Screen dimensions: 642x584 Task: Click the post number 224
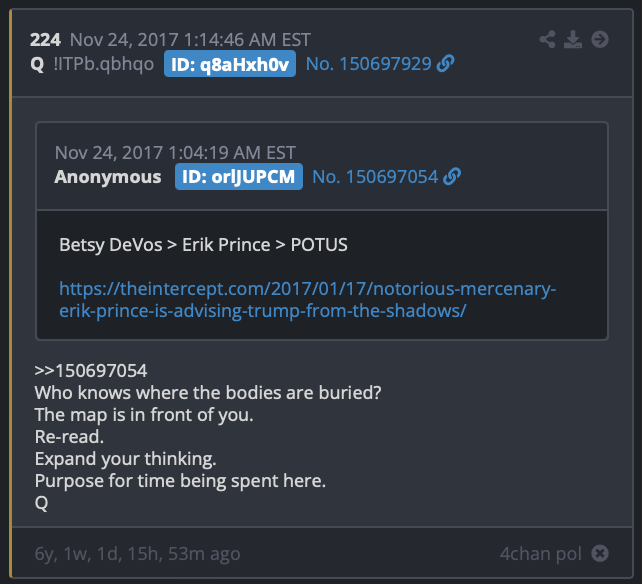pos(45,40)
